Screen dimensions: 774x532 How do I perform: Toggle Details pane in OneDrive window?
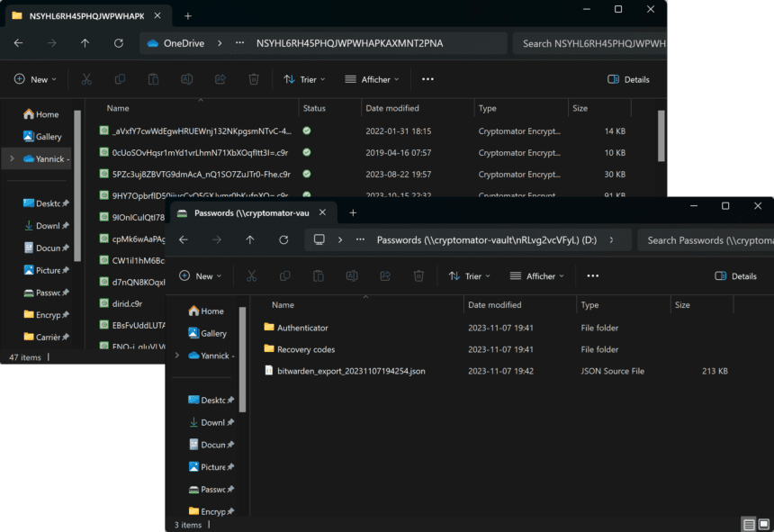click(628, 79)
